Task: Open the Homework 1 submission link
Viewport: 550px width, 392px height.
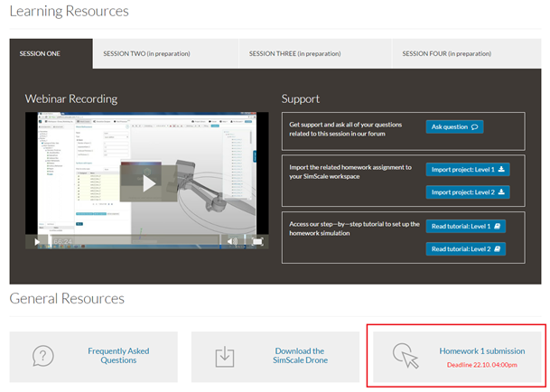Action: (482, 351)
